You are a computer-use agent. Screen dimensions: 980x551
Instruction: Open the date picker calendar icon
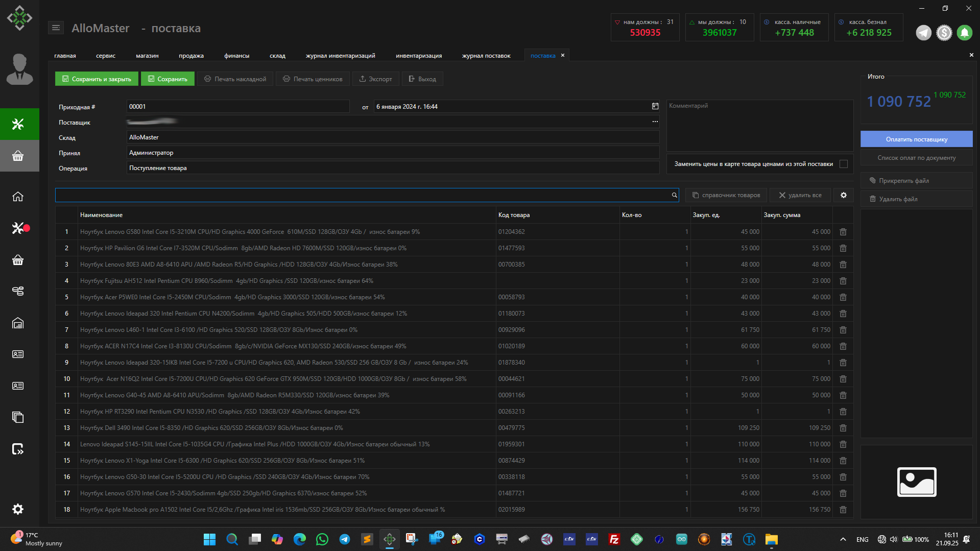tap(655, 106)
